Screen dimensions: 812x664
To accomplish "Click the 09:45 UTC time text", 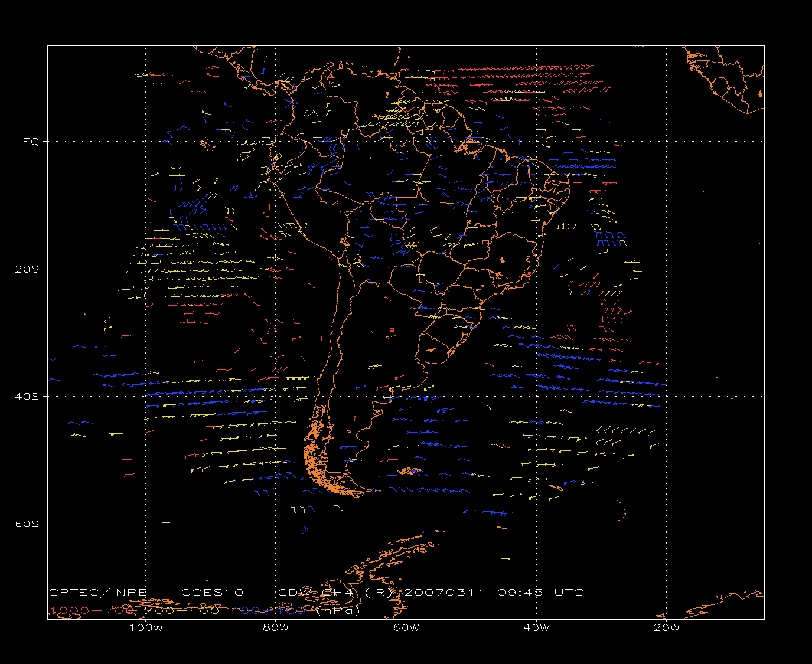I will click(x=541, y=592).
